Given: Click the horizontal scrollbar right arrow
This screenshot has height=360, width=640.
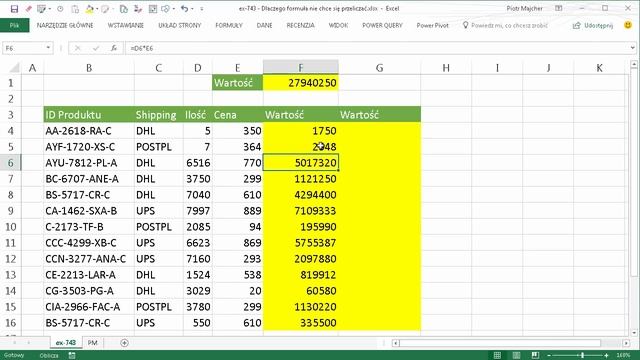Looking at the screenshot, I should tap(626, 343).
